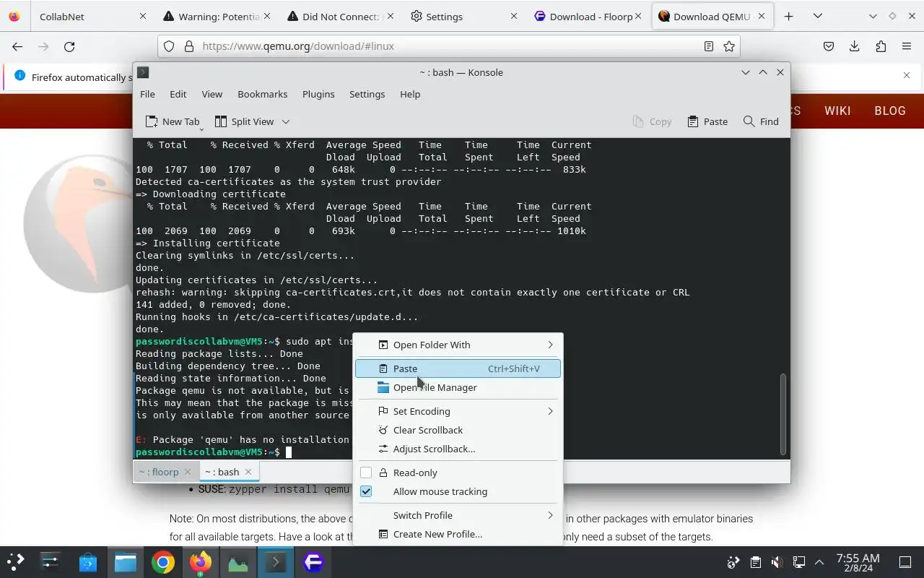Open Konsole Help menu
Image resolution: width=924 pixels, height=578 pixels.
(x=410, y=94)
